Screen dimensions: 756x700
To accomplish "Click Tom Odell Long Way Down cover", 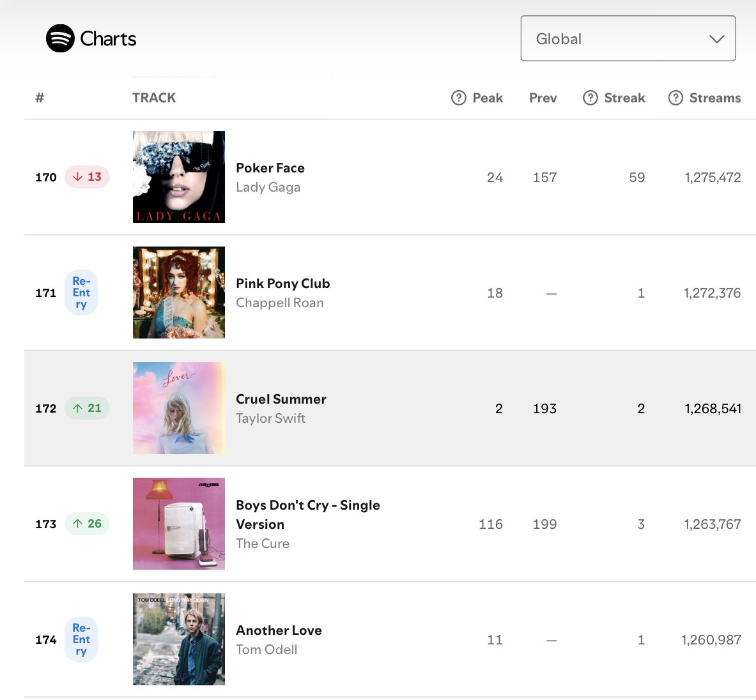I will point(179,639).
